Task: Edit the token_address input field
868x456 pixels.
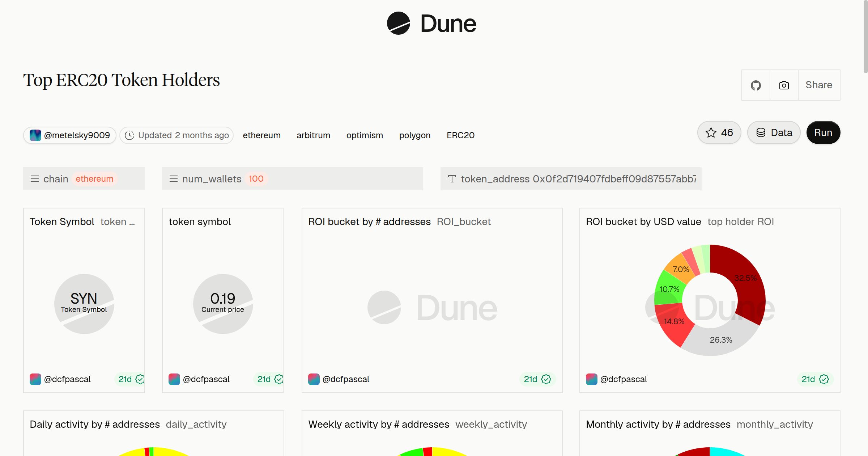Action: click(x=571, y=179)
